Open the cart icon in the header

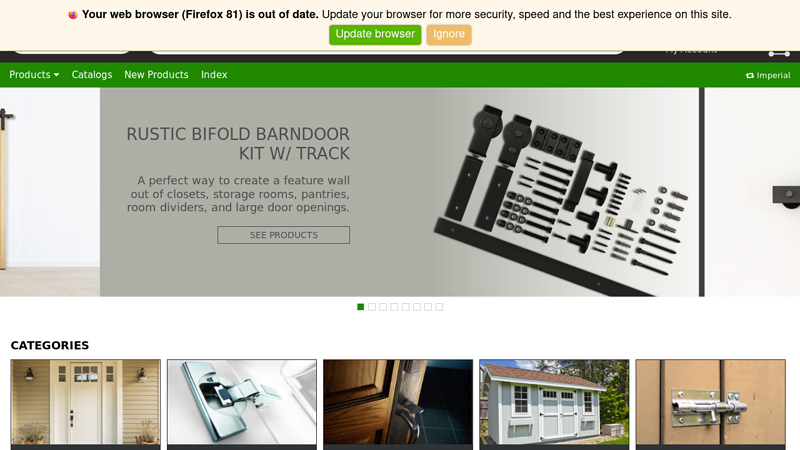tap(779, 54)
